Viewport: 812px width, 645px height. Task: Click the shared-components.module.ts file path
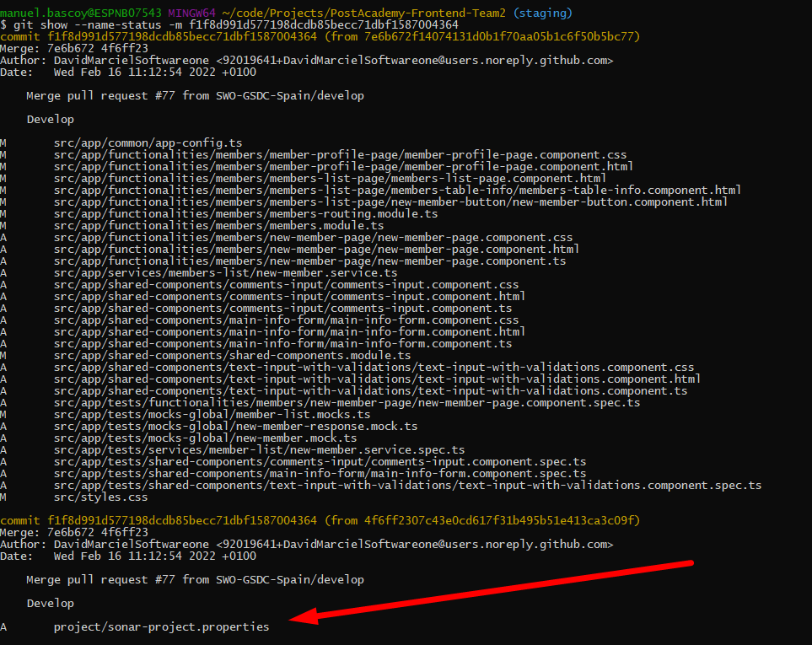coord(232,355)
